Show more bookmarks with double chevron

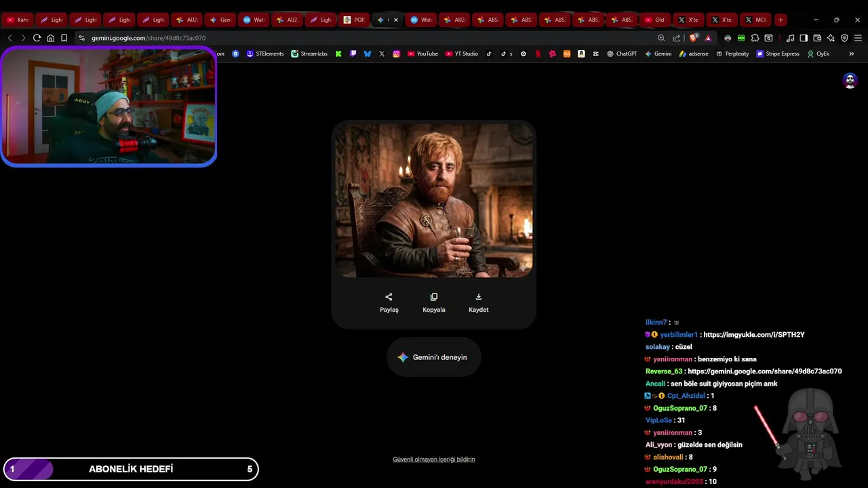(851, 54)
